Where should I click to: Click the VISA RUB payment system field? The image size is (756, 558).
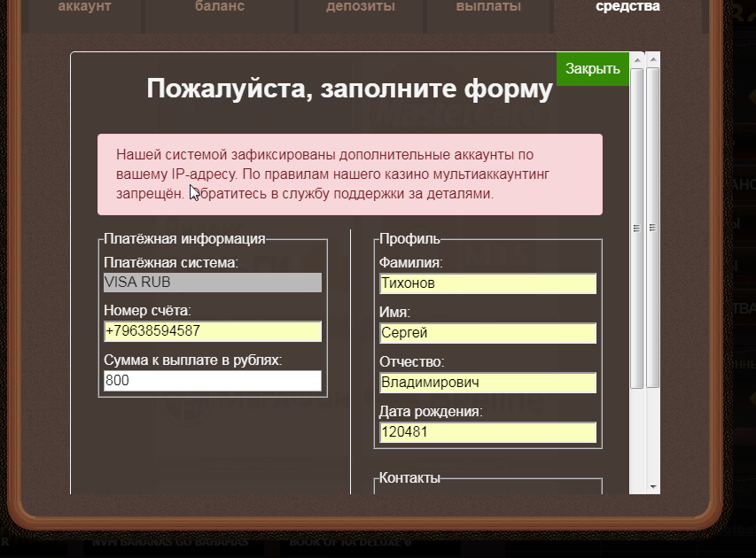click(x=213, y=283)
